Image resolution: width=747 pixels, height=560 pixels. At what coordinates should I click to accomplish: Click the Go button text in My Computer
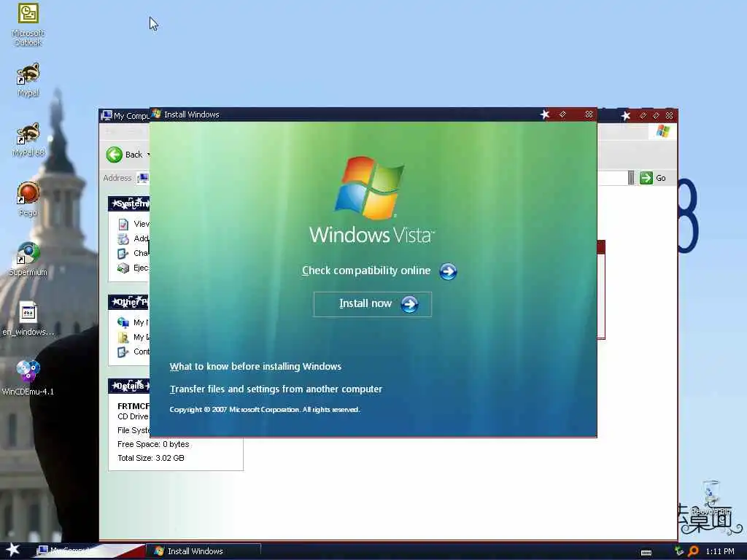click(x=661, y=178)
